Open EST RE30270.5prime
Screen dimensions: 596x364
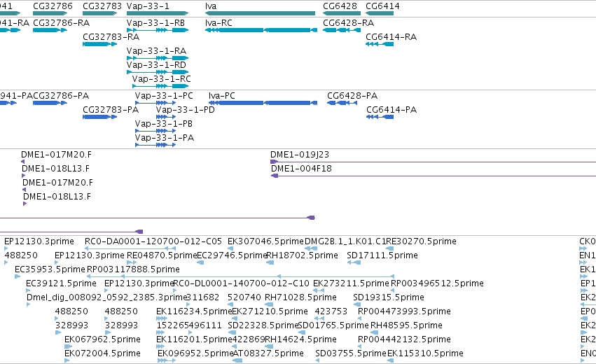[x=421, y=241]
